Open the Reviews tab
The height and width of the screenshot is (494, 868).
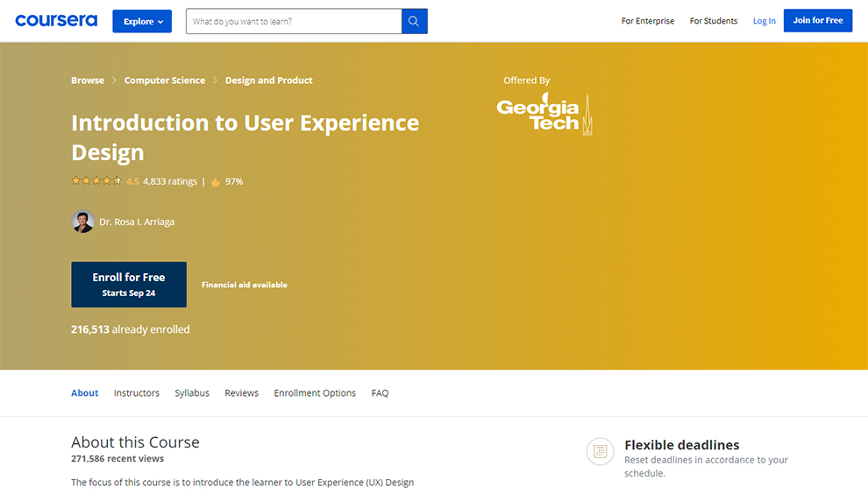241,392
